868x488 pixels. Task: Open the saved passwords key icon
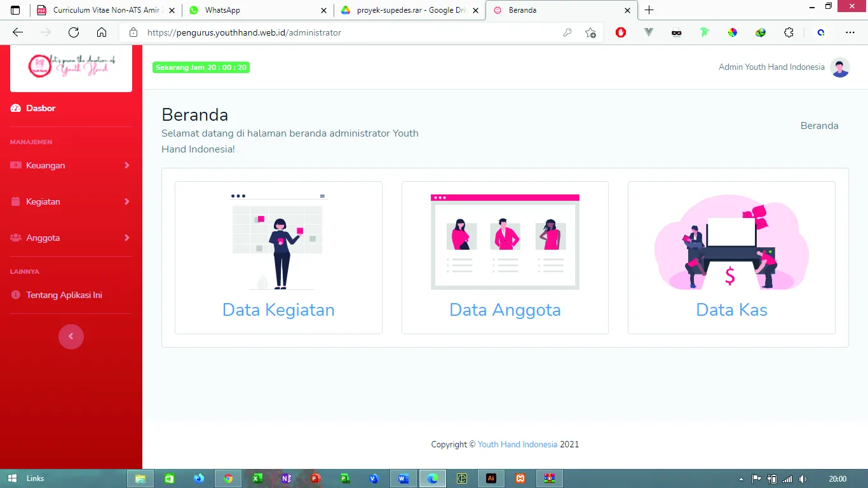click(x=567, y=32)
